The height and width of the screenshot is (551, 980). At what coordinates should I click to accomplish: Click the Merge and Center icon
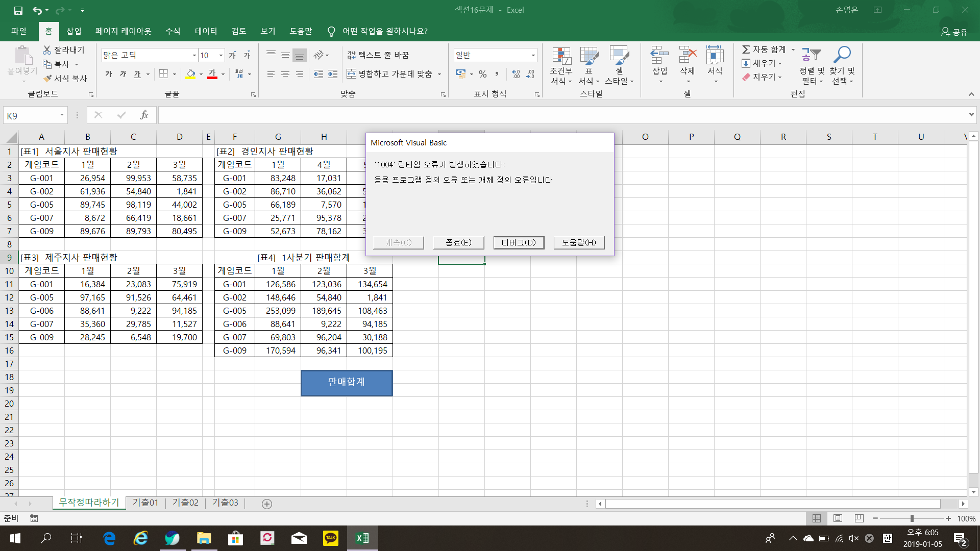(x=351, y=74)
